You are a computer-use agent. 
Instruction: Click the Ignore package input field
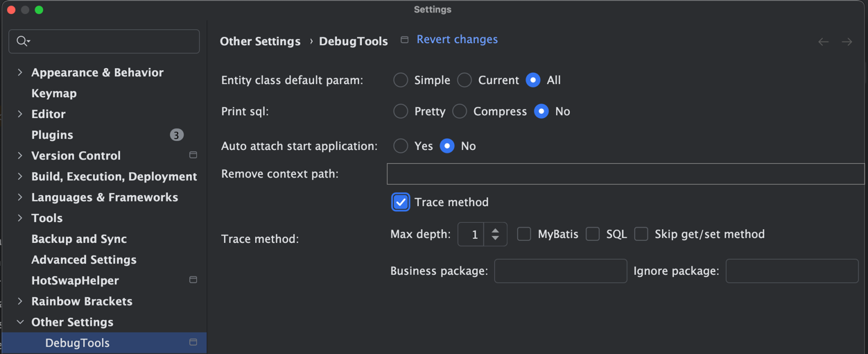[x=792, y=271]
